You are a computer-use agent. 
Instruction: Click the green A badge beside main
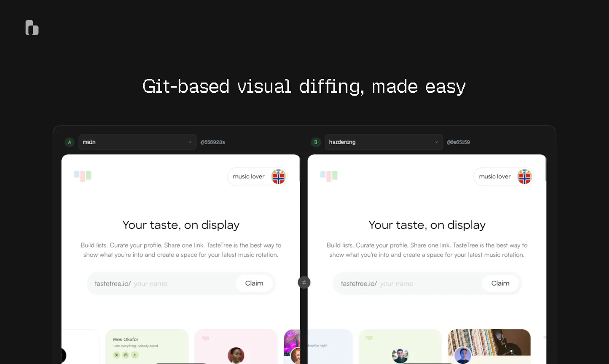(69, 142)
